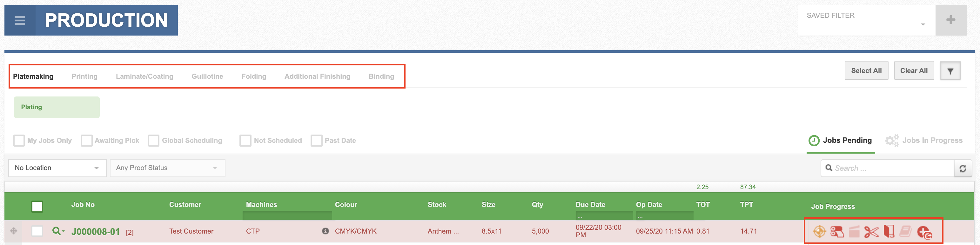Sort by Qty column header
Image resolution: width=980 pixels, height=245 pixels.
(537, 205)
